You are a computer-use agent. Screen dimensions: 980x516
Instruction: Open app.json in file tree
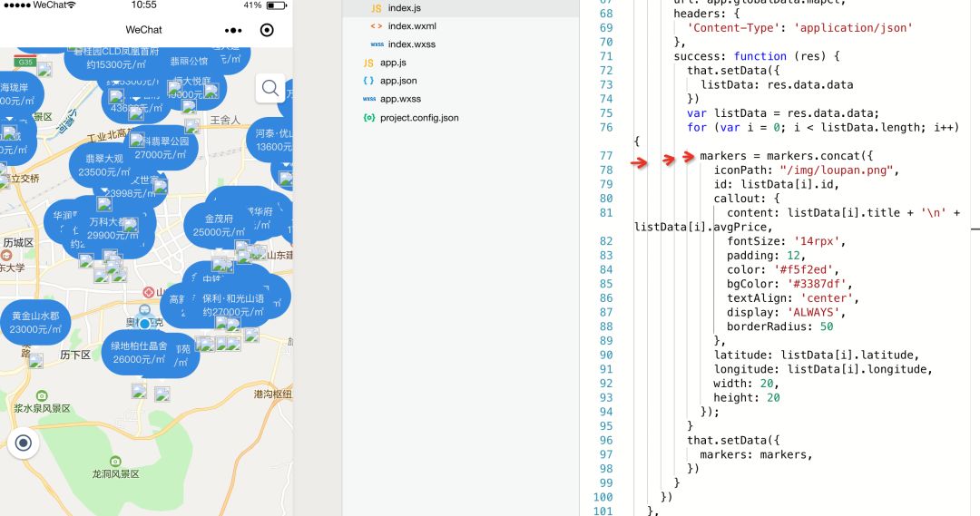click(398, 81)
